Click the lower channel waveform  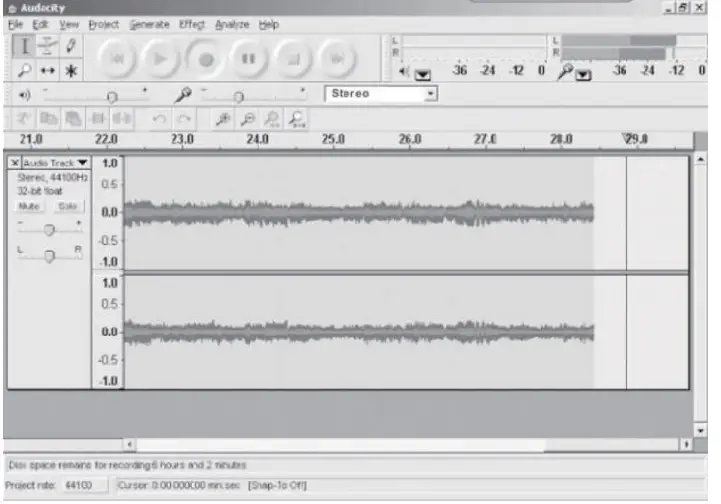pyautogui.click(x=359, y=332)
